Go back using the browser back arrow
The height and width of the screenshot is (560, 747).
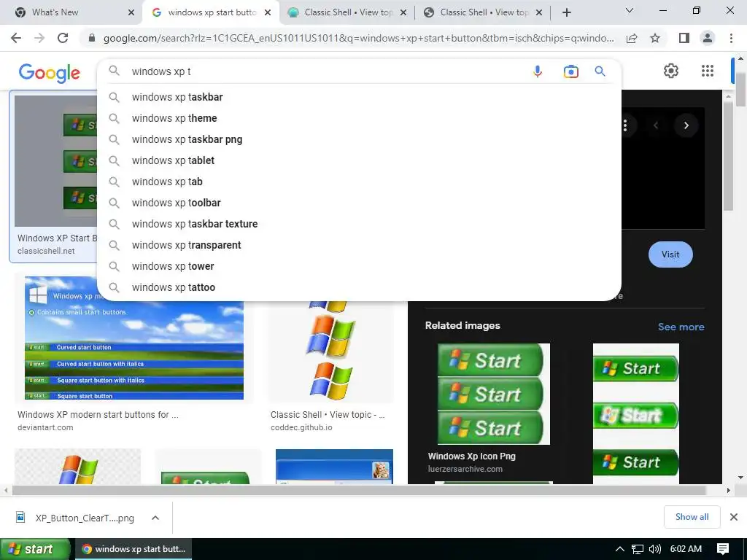16,38
